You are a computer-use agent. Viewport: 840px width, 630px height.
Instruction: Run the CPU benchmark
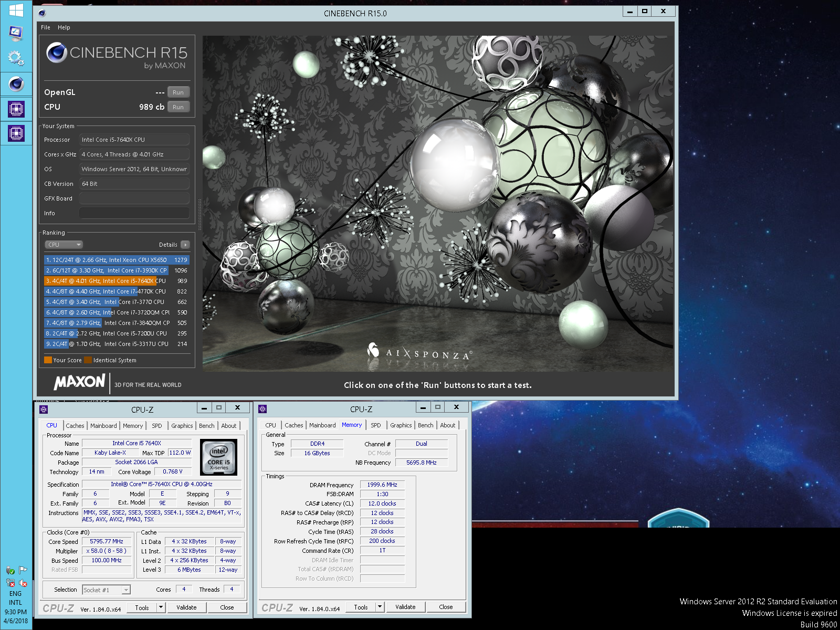178,107
